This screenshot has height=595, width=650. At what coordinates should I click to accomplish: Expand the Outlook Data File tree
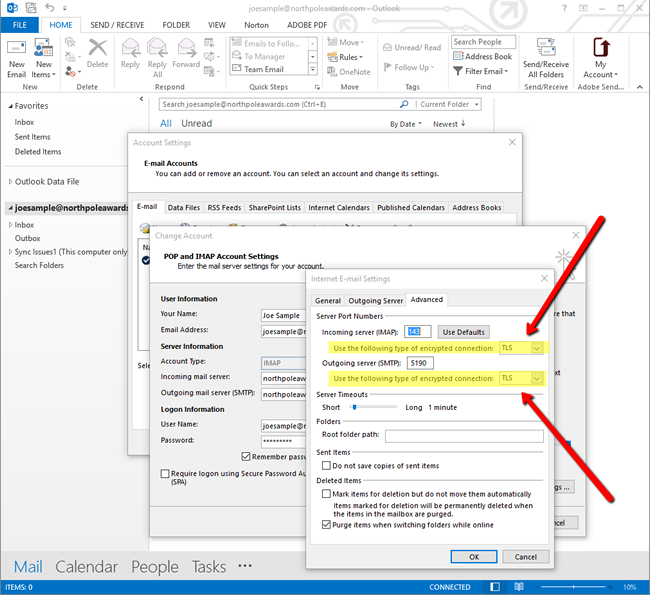(10, 181)
